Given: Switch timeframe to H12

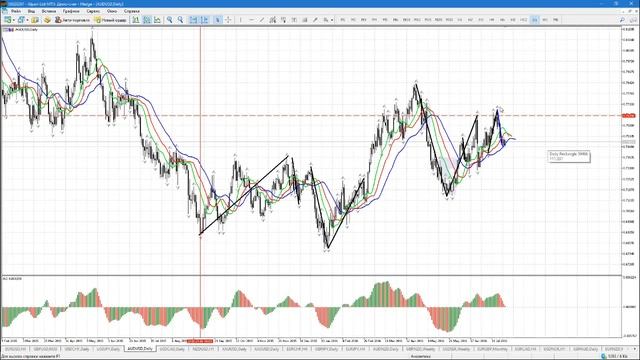Looking at the screenshot, I should click(x=523, y=20).
